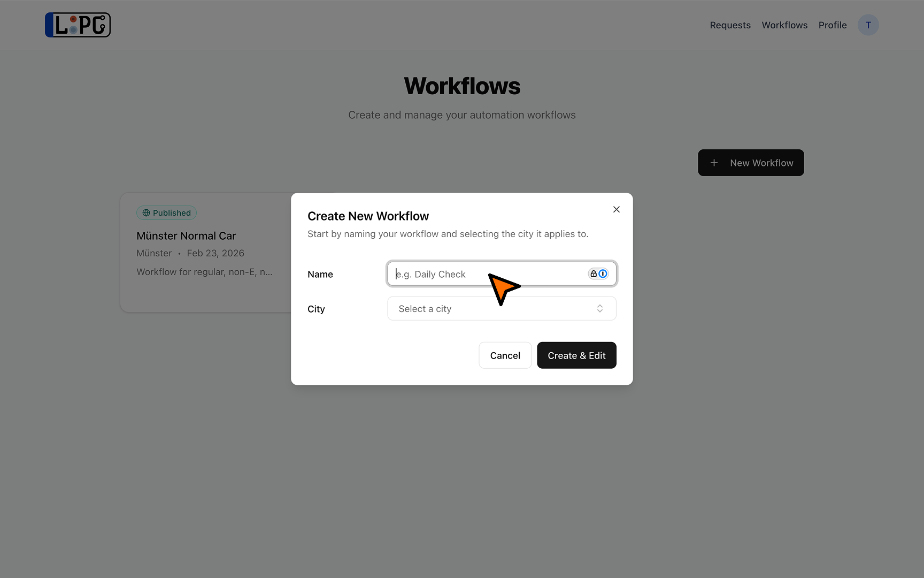Click the Create & Edit button
924x578 pixels.
(x=576, y=355)
